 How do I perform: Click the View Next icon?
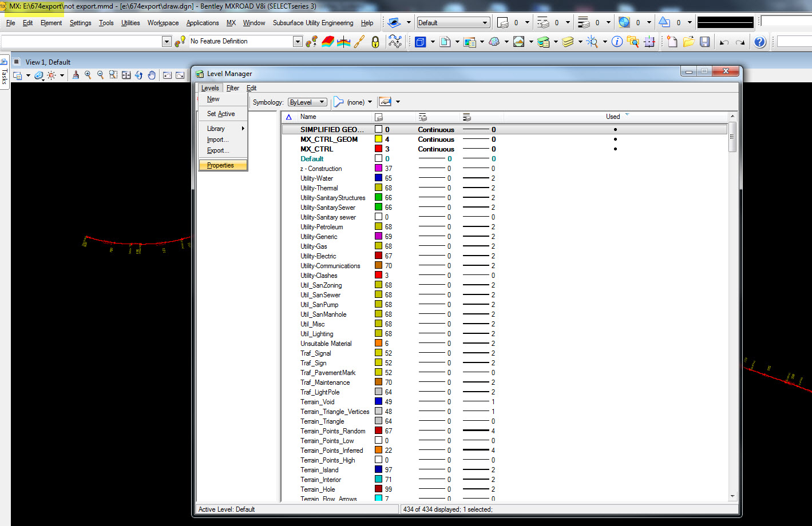click(180, 75)
